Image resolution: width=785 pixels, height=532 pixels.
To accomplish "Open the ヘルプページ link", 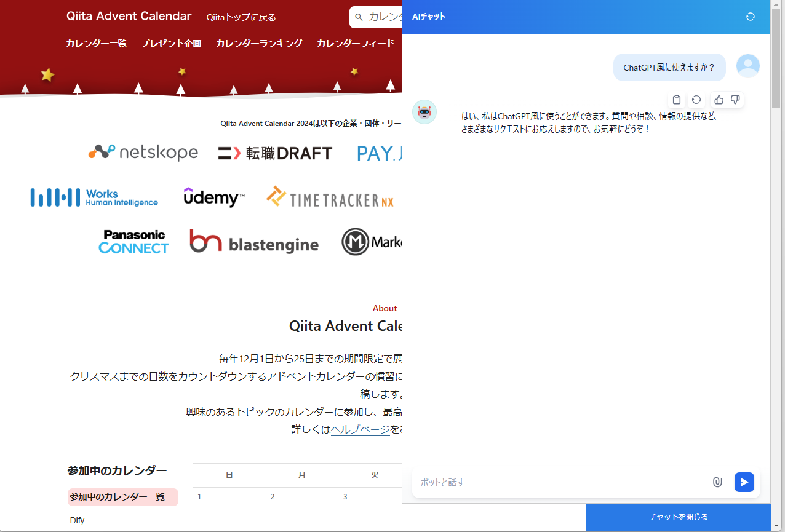I will click(x=361, y=429).
